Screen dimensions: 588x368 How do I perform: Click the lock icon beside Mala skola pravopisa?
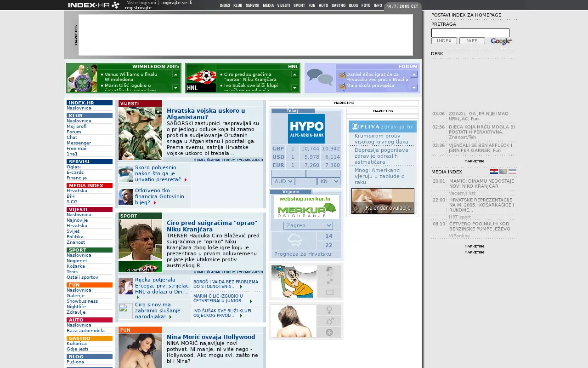pos(342,86)
